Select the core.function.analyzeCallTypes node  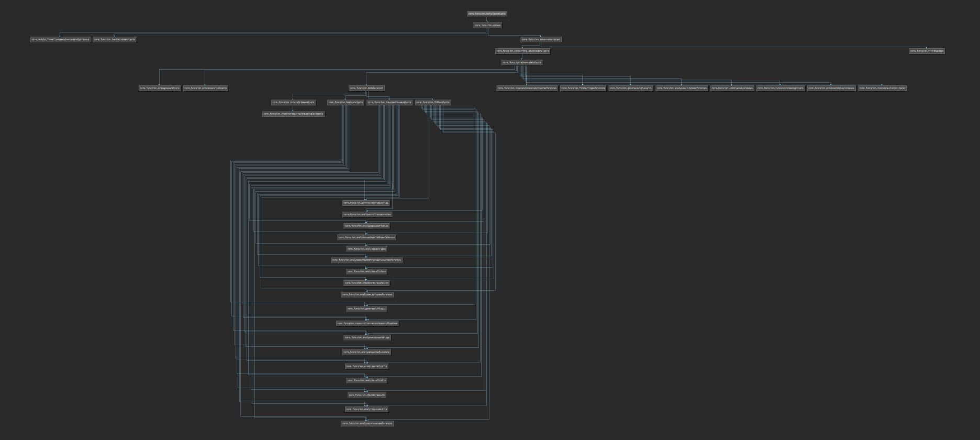[366, 249]
